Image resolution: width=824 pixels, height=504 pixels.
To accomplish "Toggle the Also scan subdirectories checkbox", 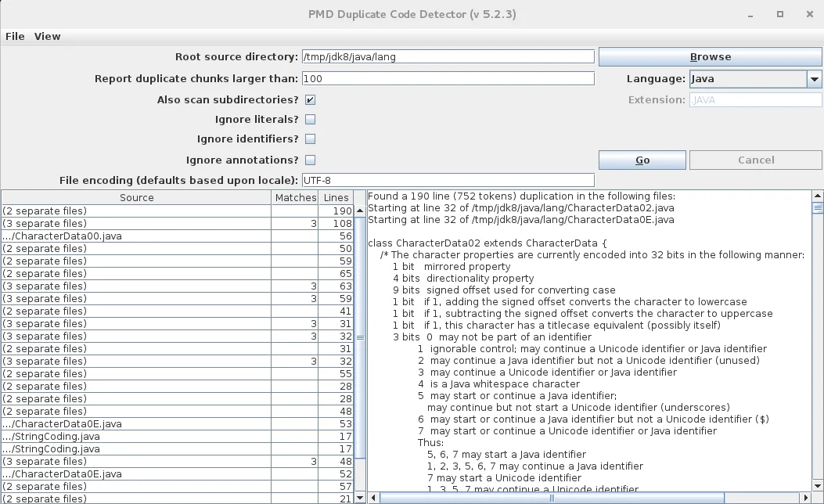I will click(310, 99).
